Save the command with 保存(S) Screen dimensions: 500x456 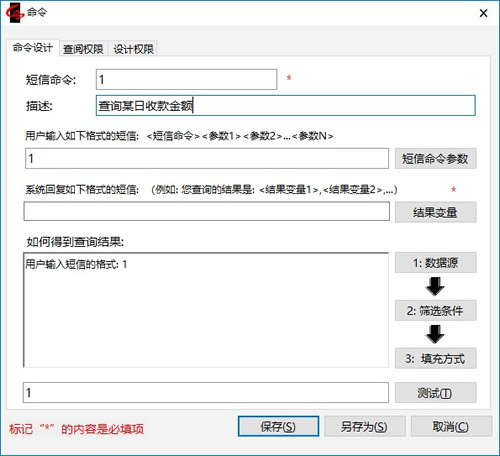pos(278,426)
